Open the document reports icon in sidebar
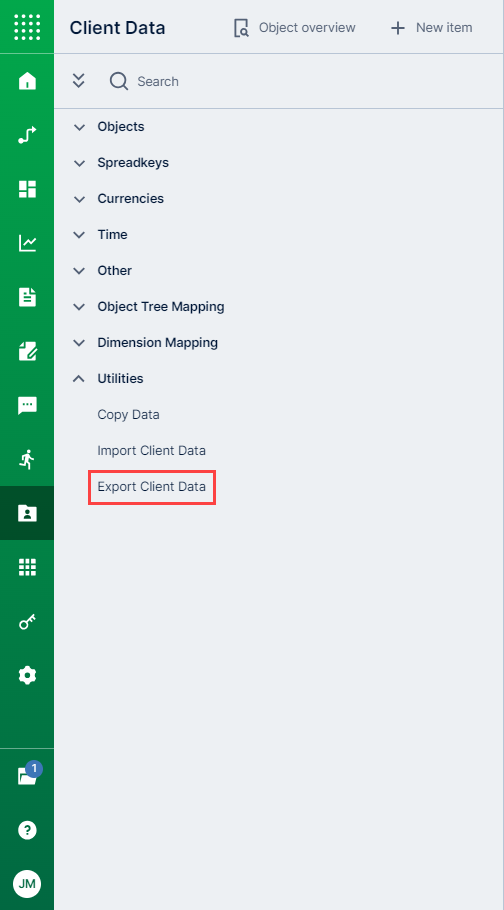This screenshot has height=910, width=504. click(27, 297)
